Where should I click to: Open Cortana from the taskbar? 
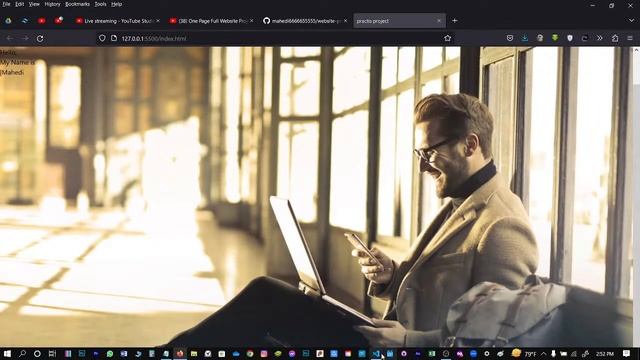tap(37, 354)
